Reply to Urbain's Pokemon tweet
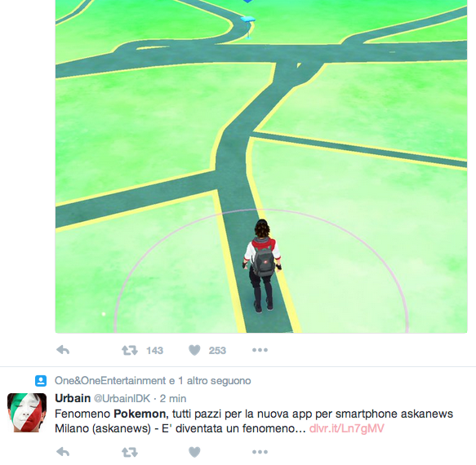This screenshot has height=465, width=476. [63, 452]
